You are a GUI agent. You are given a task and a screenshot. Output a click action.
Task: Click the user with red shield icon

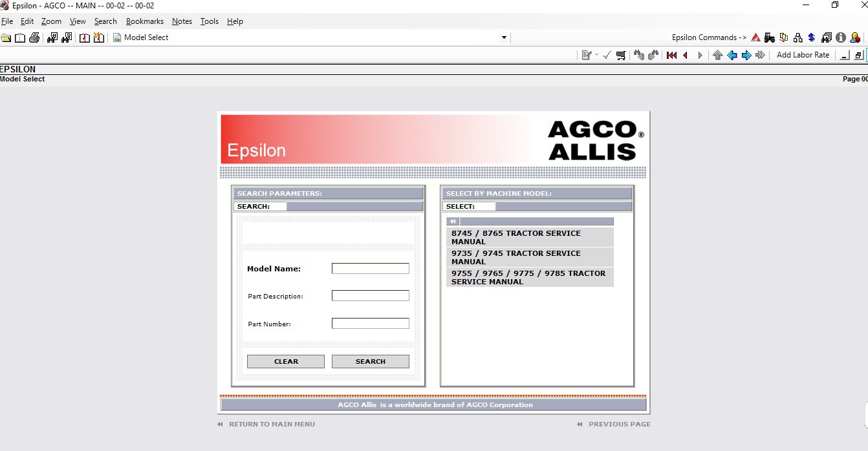click(x=855, y=37)
